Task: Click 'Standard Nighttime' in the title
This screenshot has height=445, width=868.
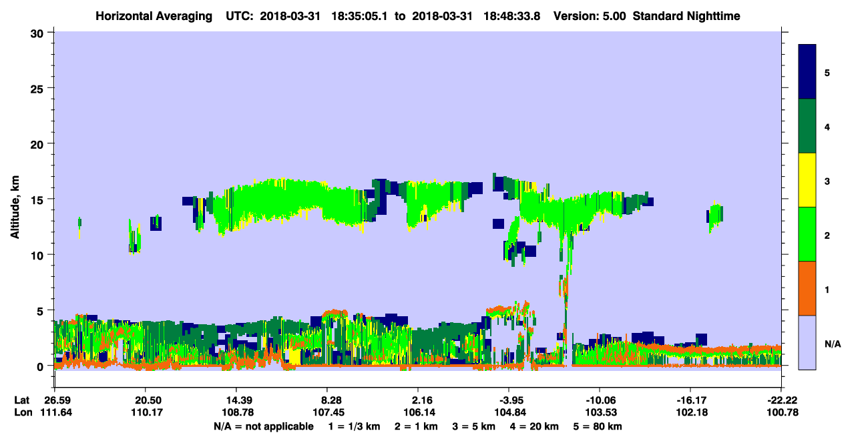Action: [686, 15]
